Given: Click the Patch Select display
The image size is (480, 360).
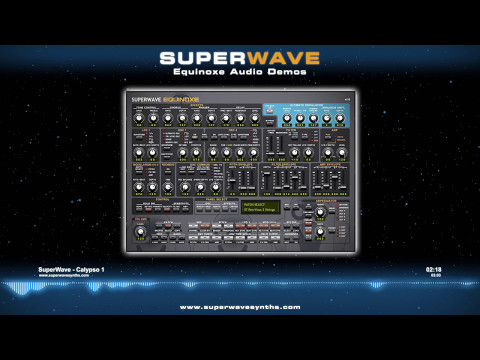Looking at the screenshot, I should click(x=261, y=207).
